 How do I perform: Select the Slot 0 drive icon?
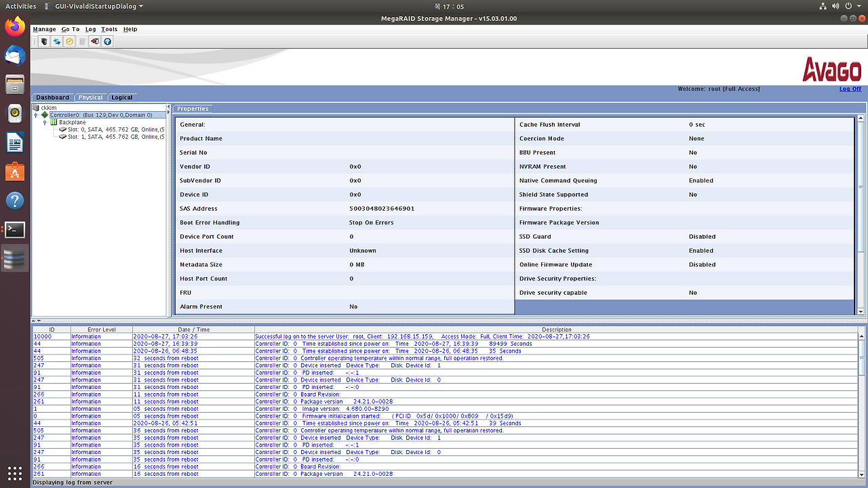(x=63, y=129)
